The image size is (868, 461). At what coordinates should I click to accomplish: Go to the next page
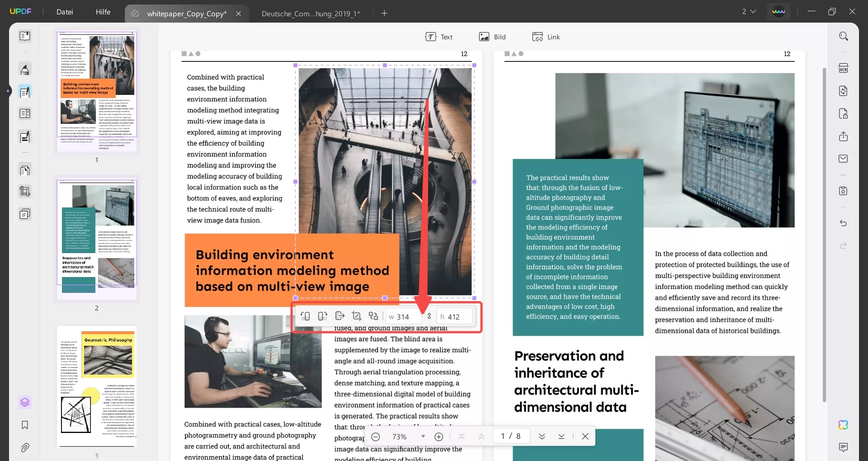(x=542, y=437)
